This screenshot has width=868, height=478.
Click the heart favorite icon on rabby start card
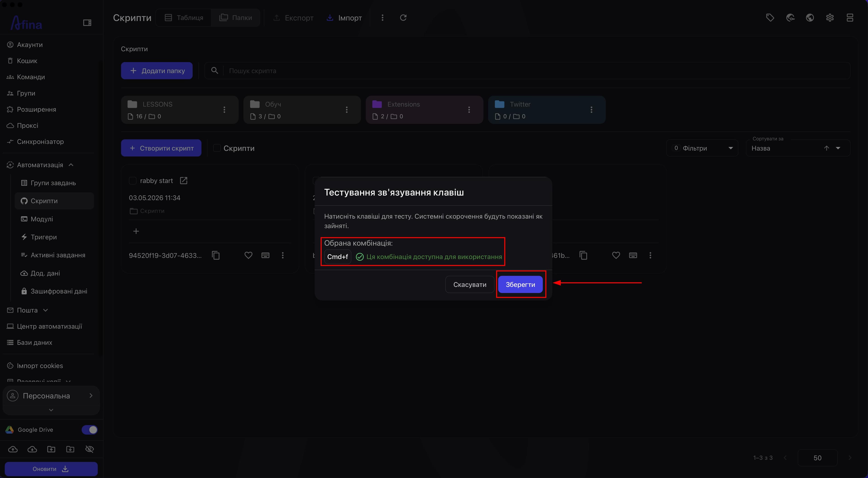248,255
